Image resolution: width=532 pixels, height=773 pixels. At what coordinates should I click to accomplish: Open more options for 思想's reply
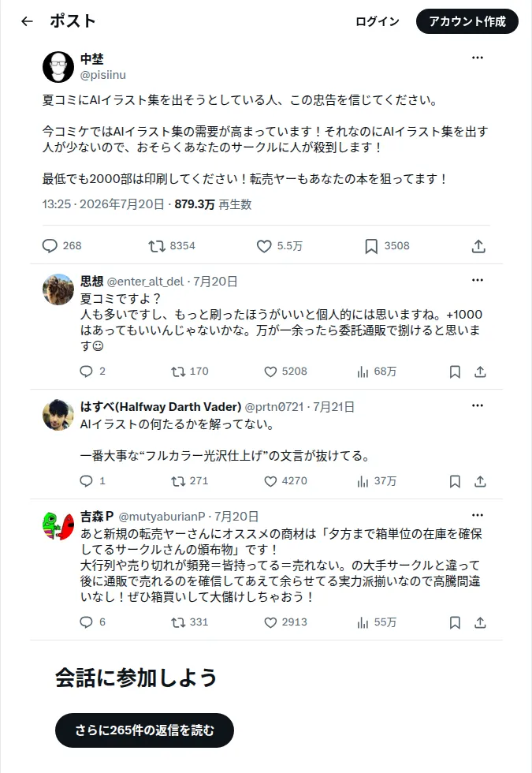(x=478, y=280)
